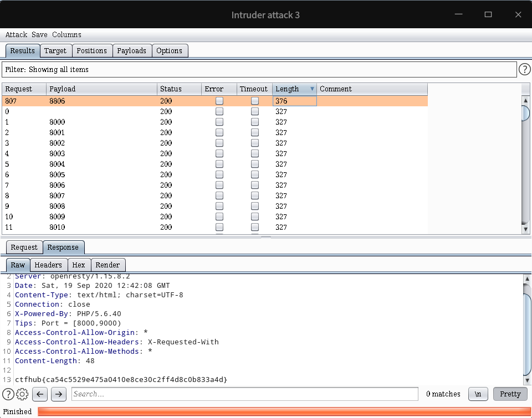Toggle Error checkbox for payload 8005

219,174
